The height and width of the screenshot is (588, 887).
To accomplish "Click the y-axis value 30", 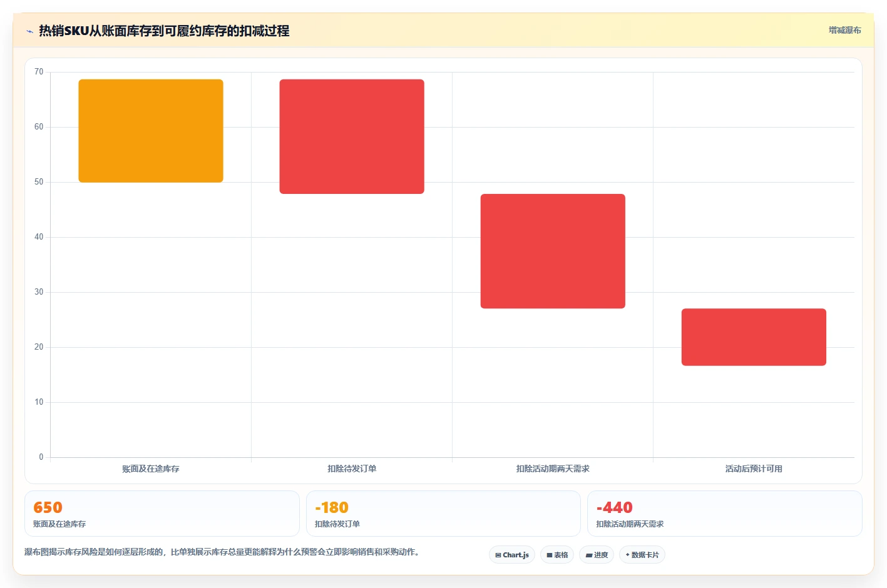I will coord(39,292).
